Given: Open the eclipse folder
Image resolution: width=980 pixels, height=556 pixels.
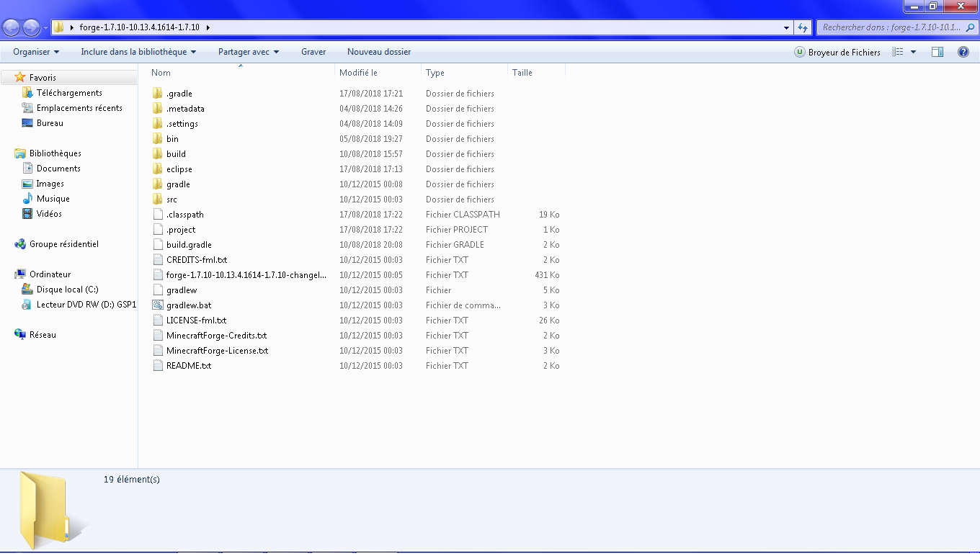Looking at the screenshot, I should 179,169.
